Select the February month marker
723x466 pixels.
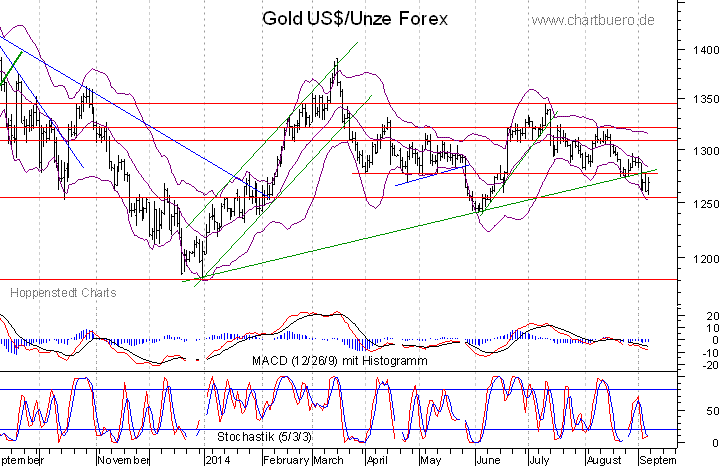pos(286,460)
